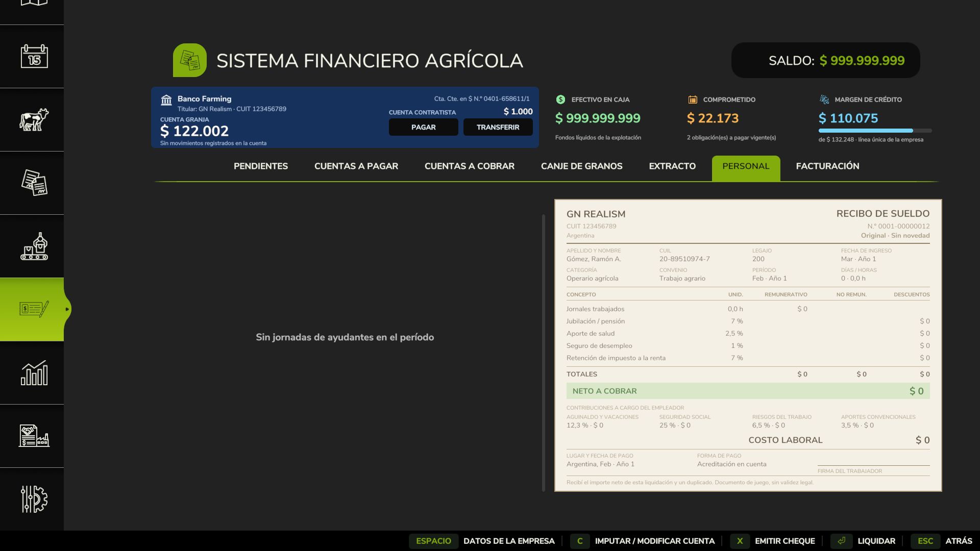Click the Comprometido calendar icon
Image resolution: width=980 pixels, height=551 pixels.
point(693,99)
